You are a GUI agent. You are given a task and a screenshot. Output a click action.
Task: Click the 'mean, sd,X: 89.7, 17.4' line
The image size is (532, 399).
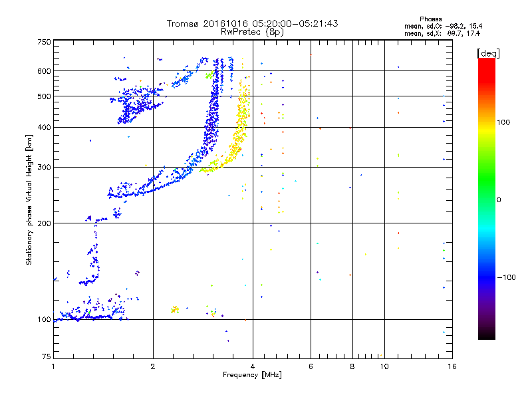[442, 33]
